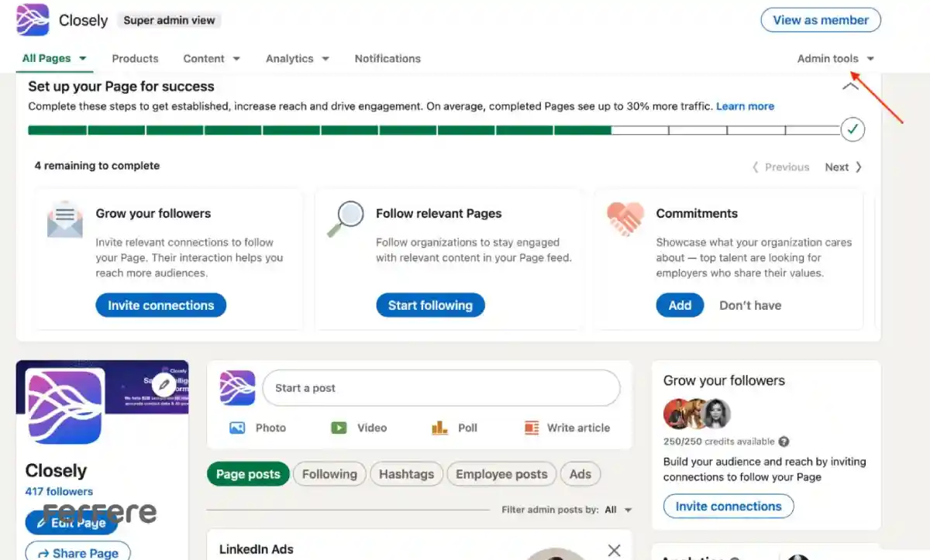
Task: Add a Photo to a new post
Action: pos(258,428)
